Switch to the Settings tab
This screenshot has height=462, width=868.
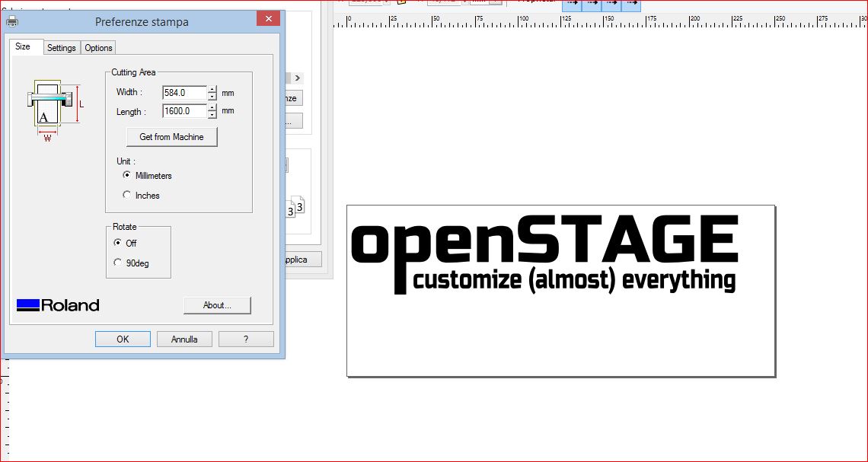(62, 48)
